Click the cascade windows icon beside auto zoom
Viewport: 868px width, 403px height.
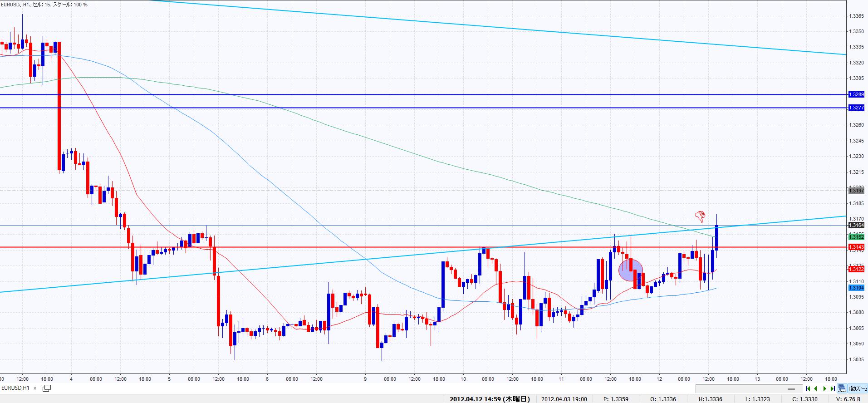[x=842, y=388]
